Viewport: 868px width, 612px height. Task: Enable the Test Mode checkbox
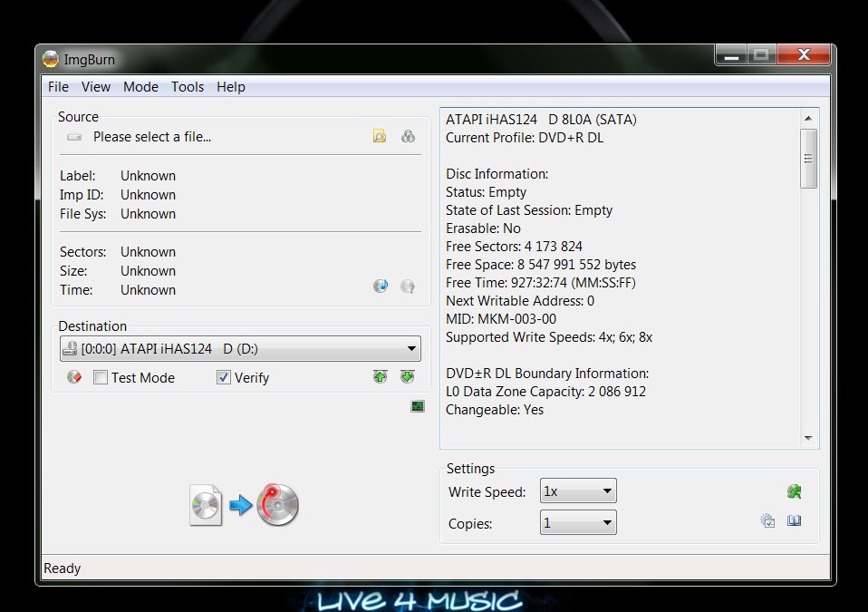coord(101,378)
